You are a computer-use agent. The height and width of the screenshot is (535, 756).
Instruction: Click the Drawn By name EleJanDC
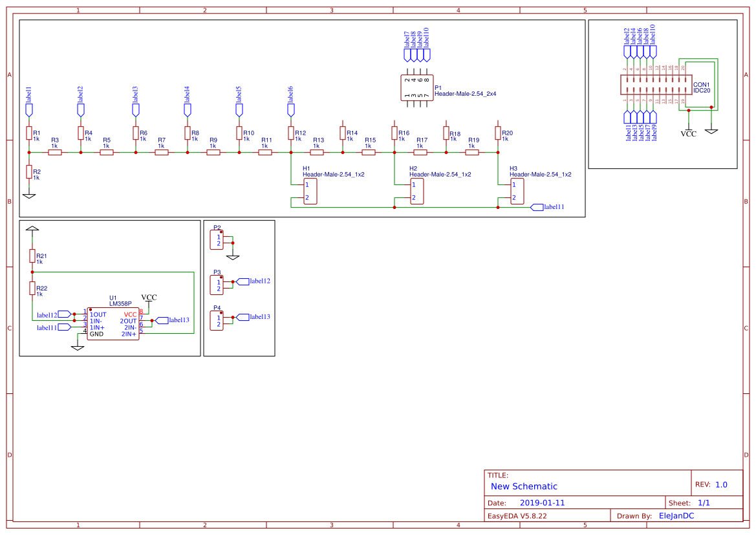675,515
